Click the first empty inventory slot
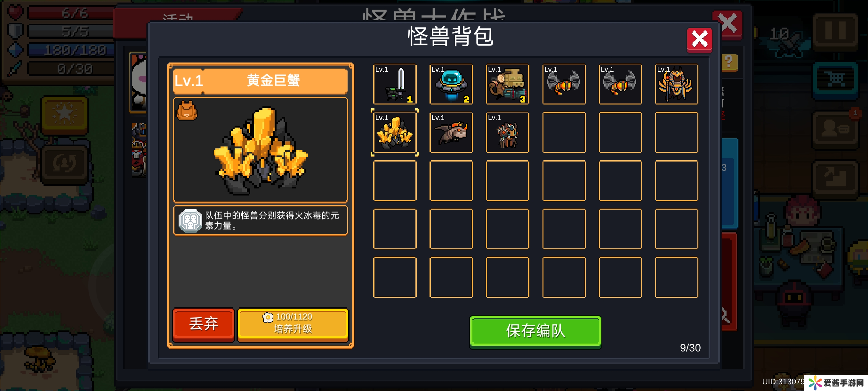The height and width of the screenshot is (391, 868). tap(564, 132)
